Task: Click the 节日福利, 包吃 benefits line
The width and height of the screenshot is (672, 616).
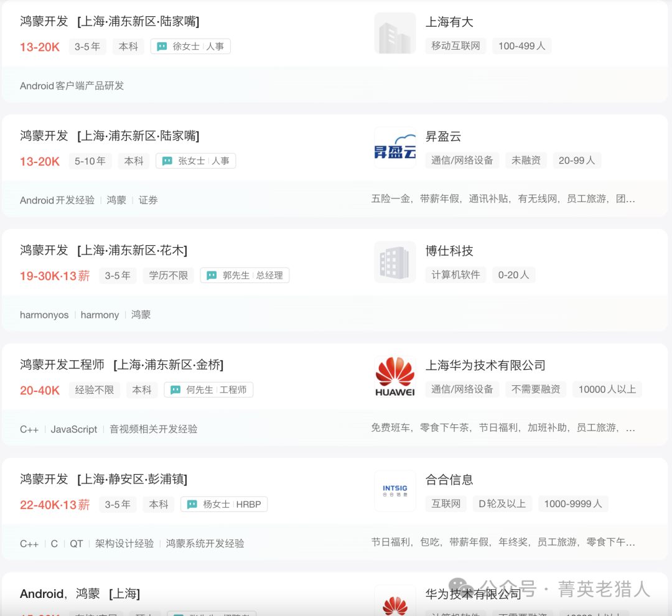Action: tap(503, 543)
